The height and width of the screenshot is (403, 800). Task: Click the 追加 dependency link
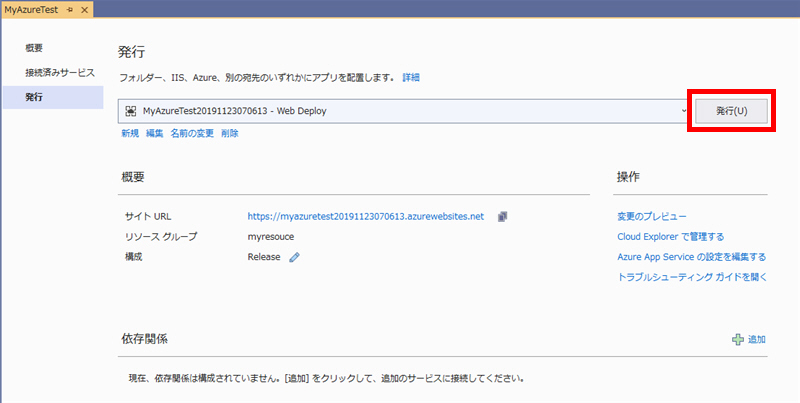point(756,339)
